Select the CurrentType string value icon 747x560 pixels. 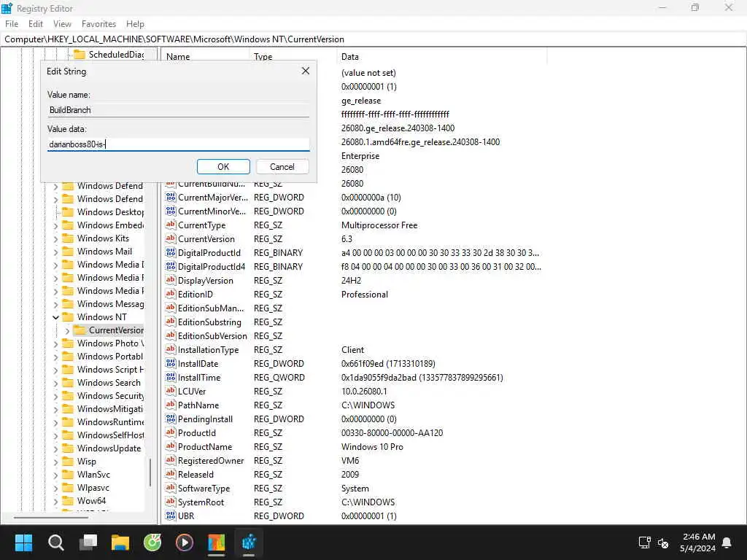point(171,225)
